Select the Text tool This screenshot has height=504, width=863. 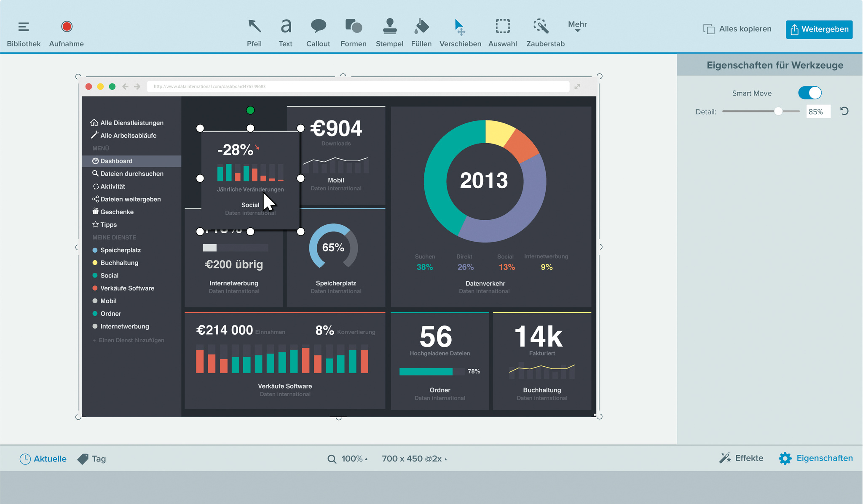285,32
